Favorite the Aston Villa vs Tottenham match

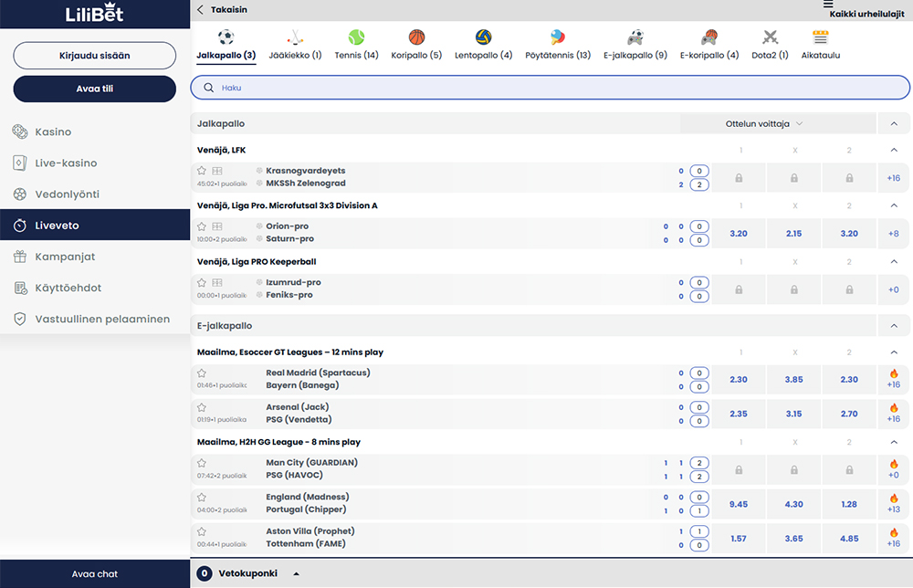202,531
